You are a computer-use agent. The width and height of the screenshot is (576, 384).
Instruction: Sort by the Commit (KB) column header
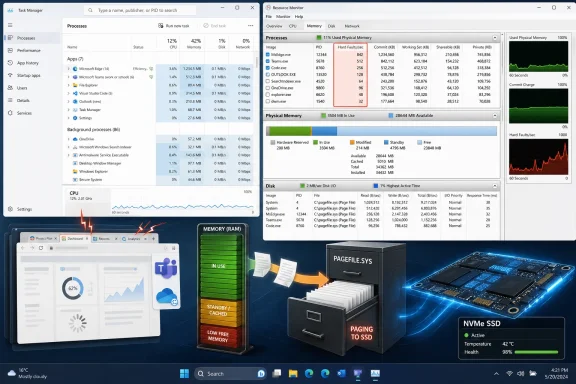(384, 47)
